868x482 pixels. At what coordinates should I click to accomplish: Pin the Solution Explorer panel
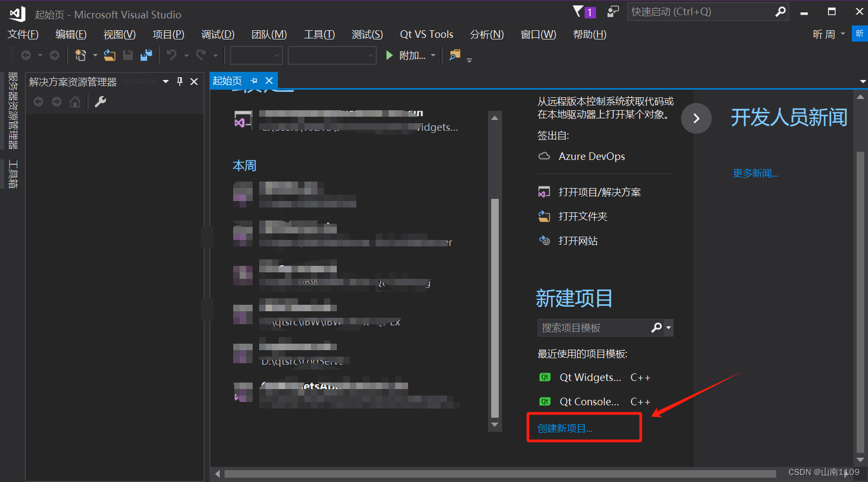coord(180,82)
